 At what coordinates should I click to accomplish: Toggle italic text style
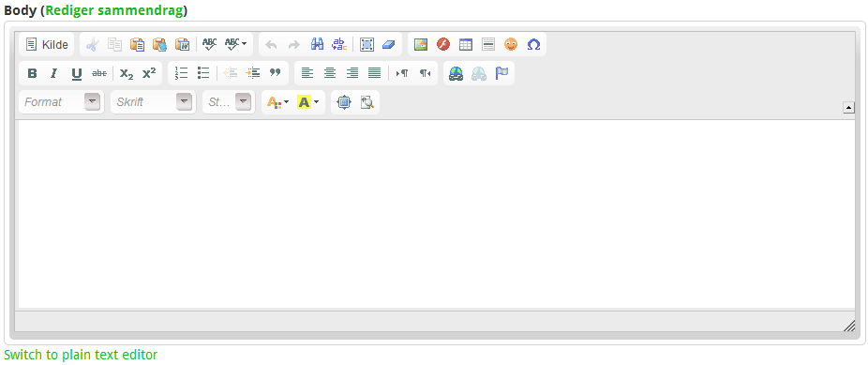pyautogui.click(x=53, y=73)
